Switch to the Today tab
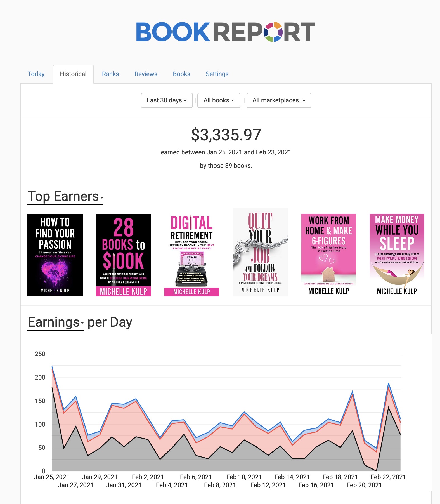The width and height of the screenshot is (440, 504). point(36,74)
